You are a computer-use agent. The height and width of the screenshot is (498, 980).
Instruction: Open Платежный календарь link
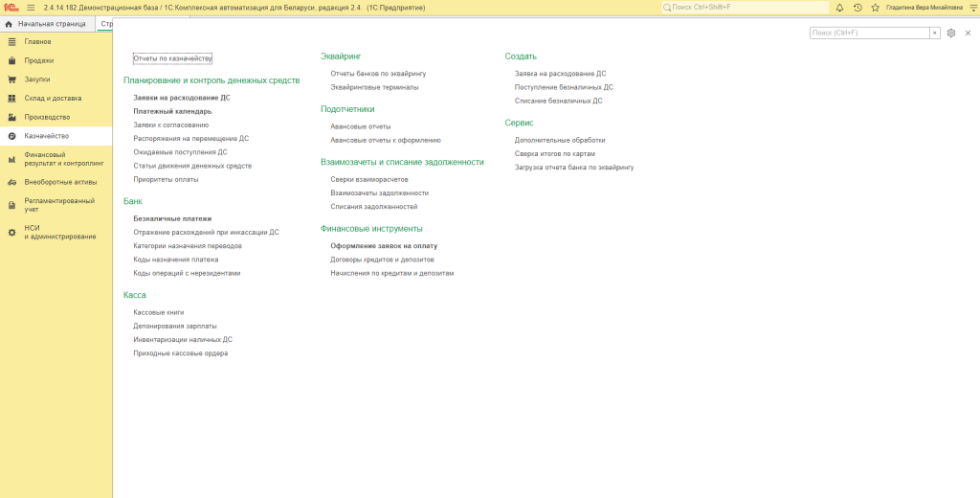coord(172,111)
